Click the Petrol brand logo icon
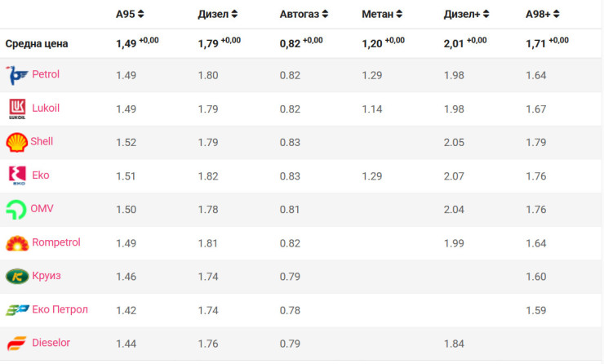 17,75
